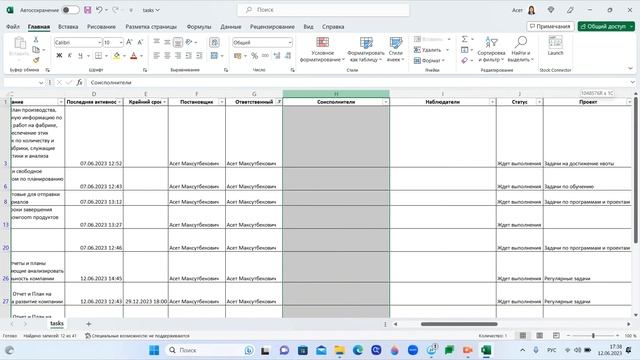Click the Поиск box in title bar
The image size is (640, 360).
(x=323, y=10)
